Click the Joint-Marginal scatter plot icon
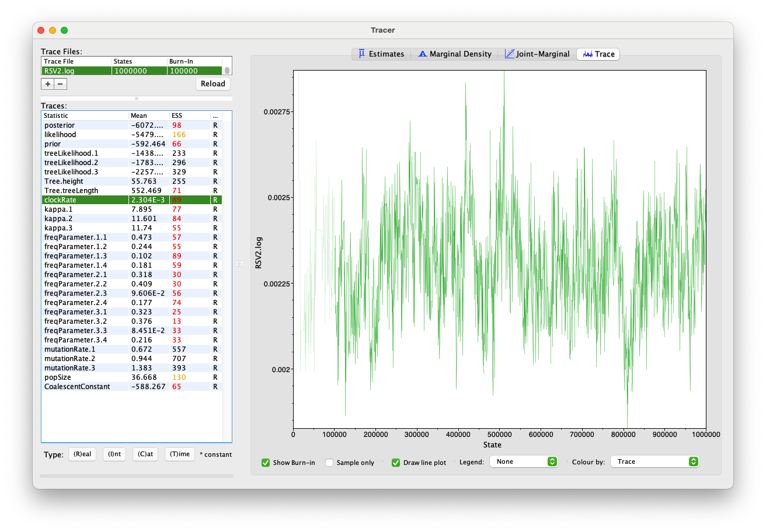Image resolution: width=766 pixels, height=532 pixels. click(x=509, y=54)
